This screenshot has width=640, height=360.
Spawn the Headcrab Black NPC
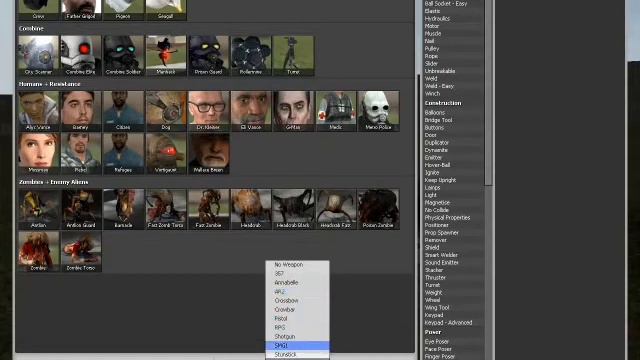(293, 209)
